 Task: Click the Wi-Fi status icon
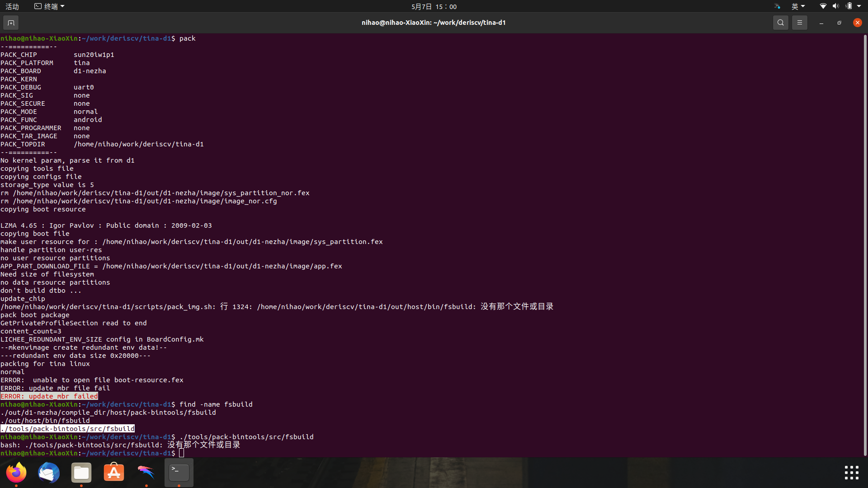[823, 6]
